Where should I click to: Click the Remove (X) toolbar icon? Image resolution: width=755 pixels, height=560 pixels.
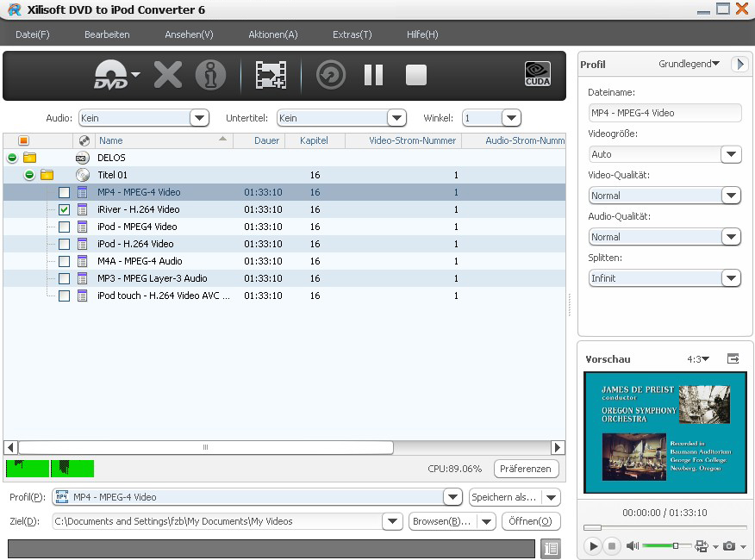click(x=167, y=75)
